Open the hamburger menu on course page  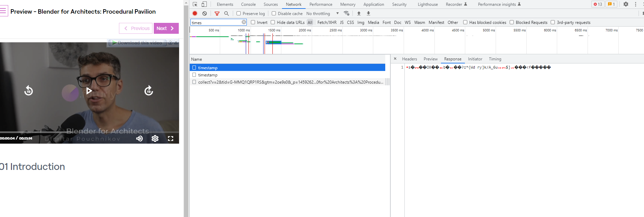[3, 11]
